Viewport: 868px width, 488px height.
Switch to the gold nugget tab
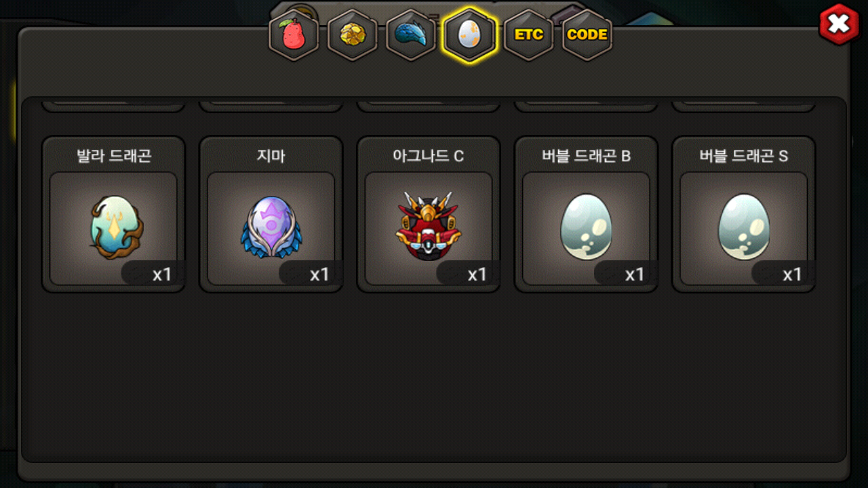(x=352, y=35)
